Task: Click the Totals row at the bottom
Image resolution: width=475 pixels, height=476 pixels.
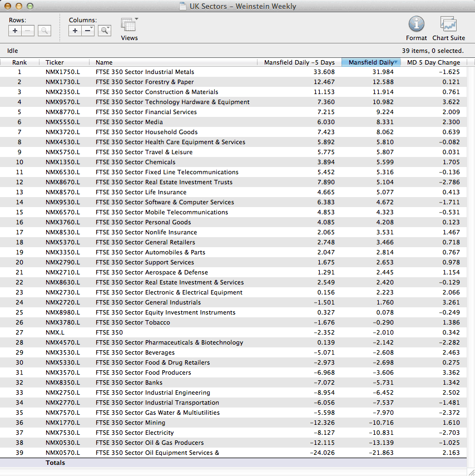Action: tap(55, 463)
